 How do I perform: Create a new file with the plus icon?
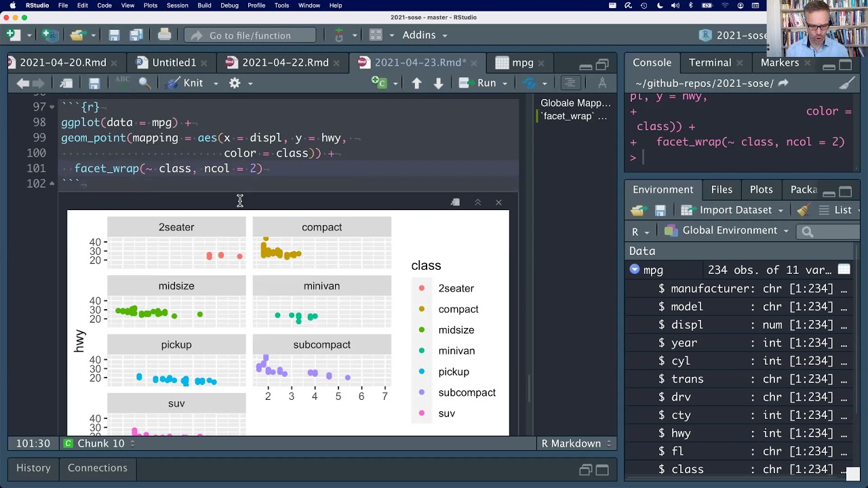tap(12, 35)
